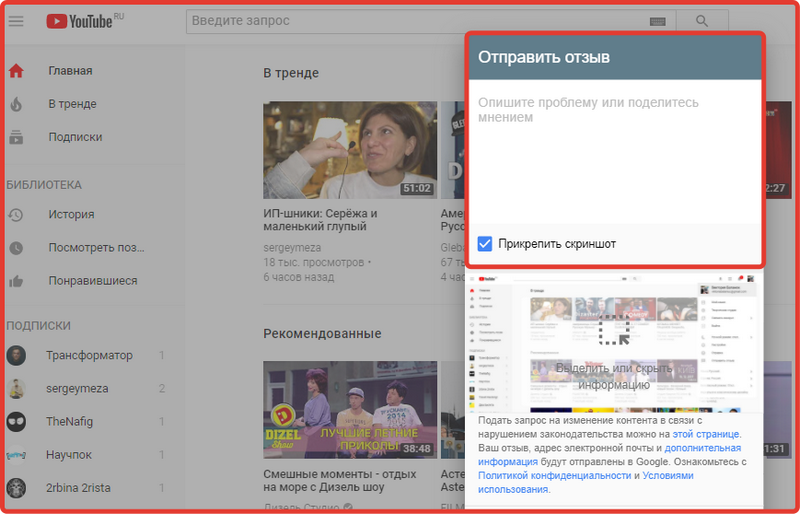
Task: Open Посмотреть позже playlist
Action: pos(94,248)
